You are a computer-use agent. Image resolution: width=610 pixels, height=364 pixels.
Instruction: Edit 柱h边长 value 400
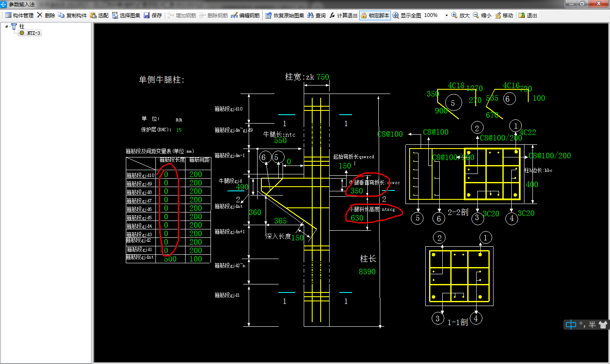coord(532,185)
